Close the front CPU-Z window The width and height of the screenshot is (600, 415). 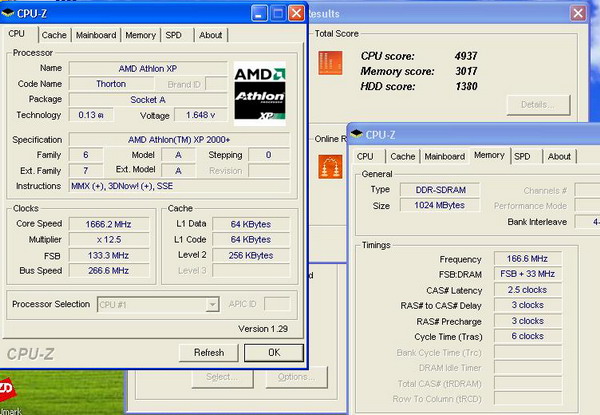(296, 14)
